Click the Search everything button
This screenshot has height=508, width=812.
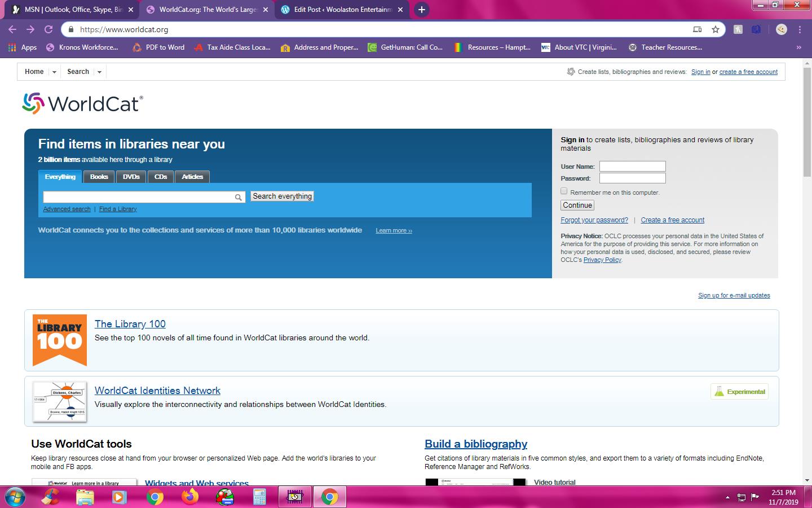click(x=283, y=196)
